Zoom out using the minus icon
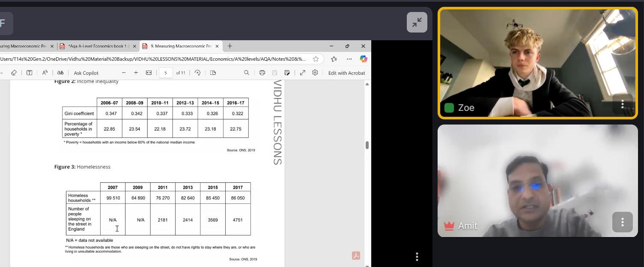 (x=124, y=73)
